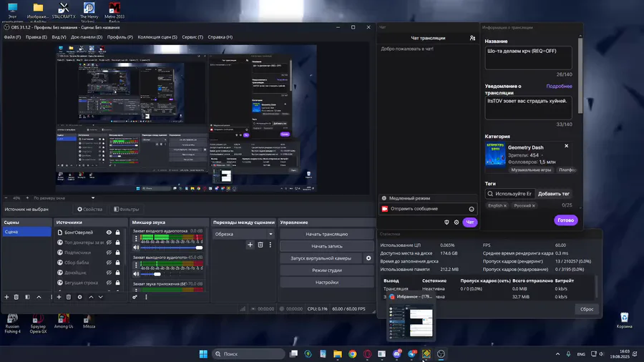Viewport: 644px width, 362px height.
Task: Hide the БонгОверлей source
Action: coord(109,233)
